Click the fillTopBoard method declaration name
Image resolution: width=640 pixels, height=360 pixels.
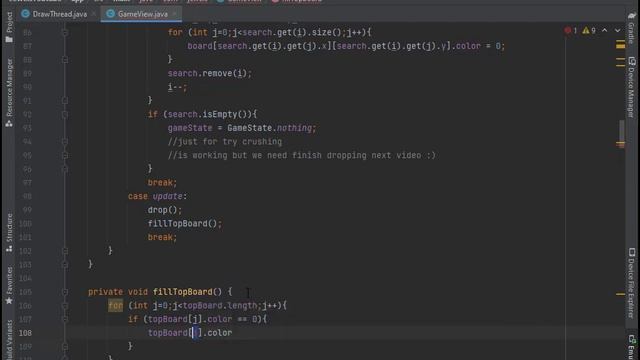point(182,292)
